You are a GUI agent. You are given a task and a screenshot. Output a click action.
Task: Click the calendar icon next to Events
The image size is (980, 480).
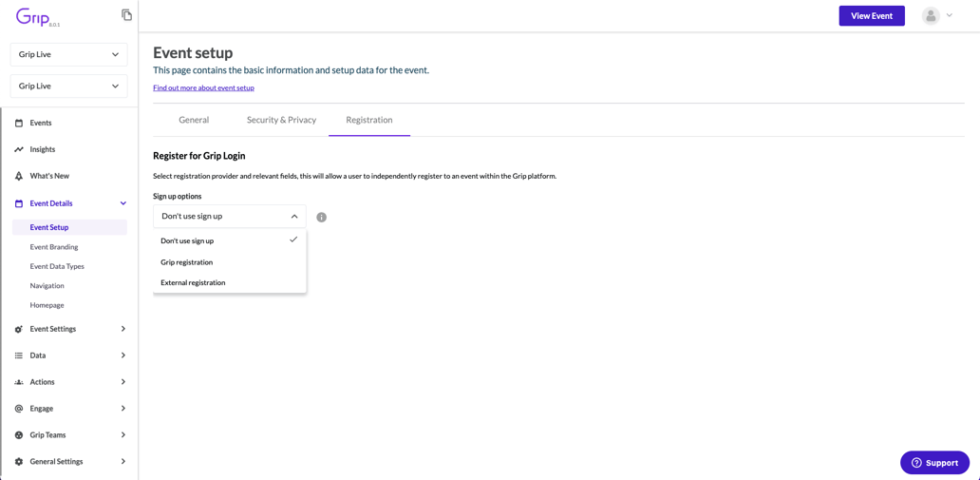pyautogui.click(x=19, y=123)
